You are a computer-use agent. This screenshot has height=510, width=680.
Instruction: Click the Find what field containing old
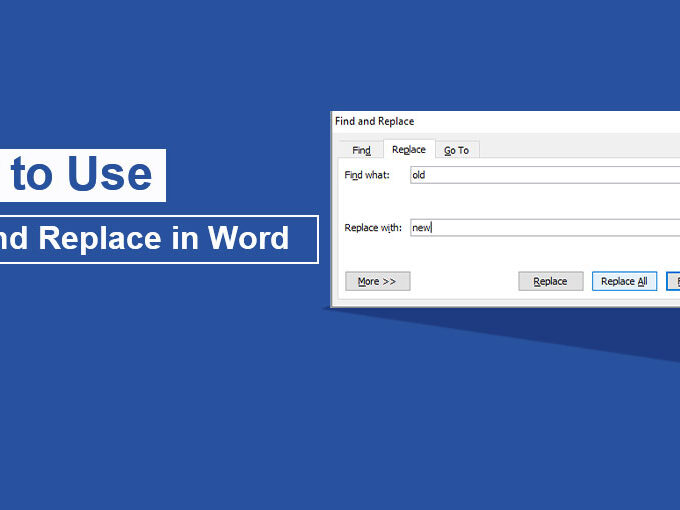click(x=545, y=175)
